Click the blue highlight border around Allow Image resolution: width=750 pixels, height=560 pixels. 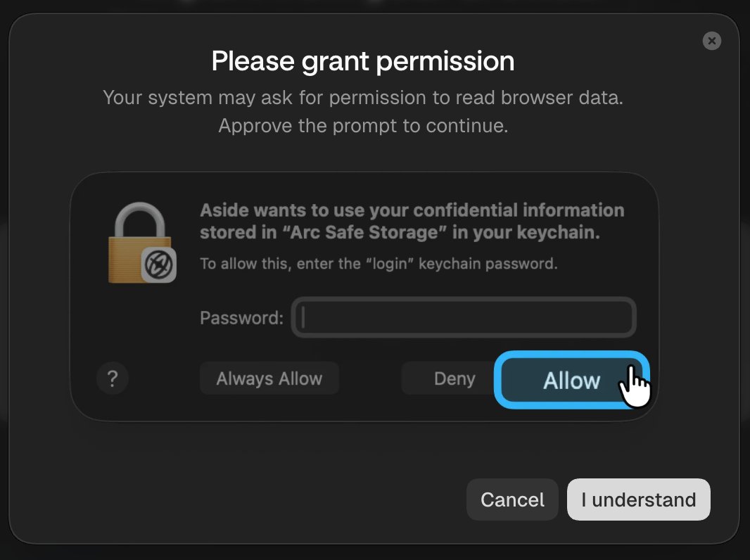point(571,355)
